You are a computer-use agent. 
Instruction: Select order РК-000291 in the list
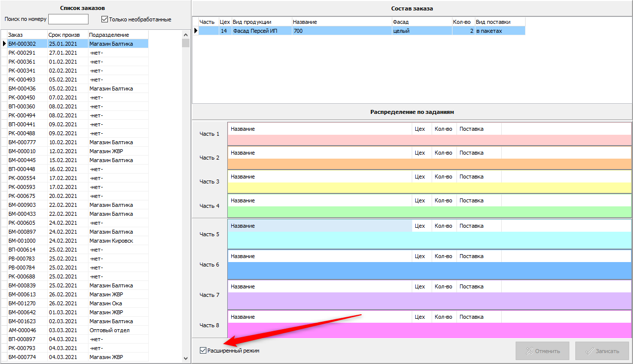click(x=22, y=53)
